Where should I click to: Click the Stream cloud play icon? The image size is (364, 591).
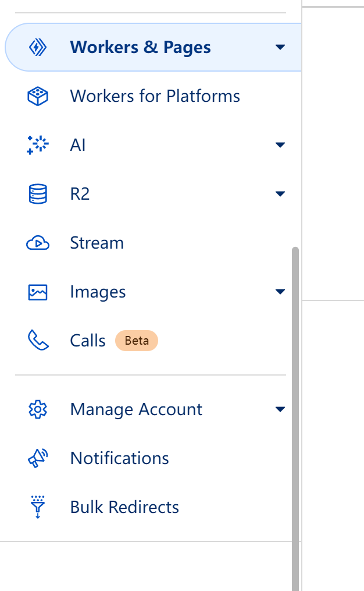38,243
